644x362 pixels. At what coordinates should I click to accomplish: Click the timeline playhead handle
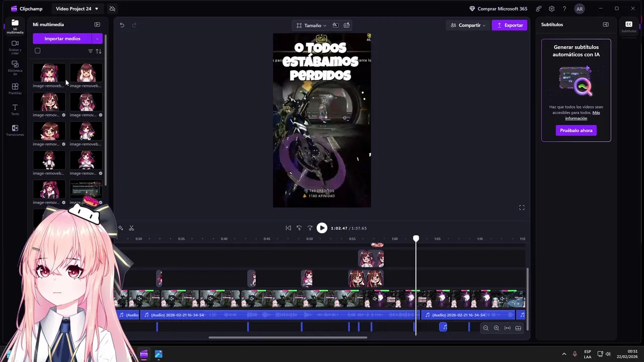(x=416, y=239)
